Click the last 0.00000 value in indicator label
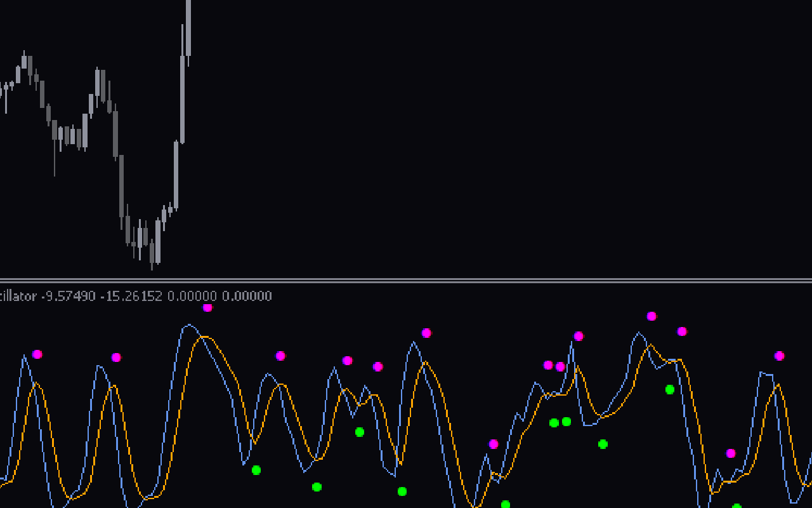 tap(247, 296)
